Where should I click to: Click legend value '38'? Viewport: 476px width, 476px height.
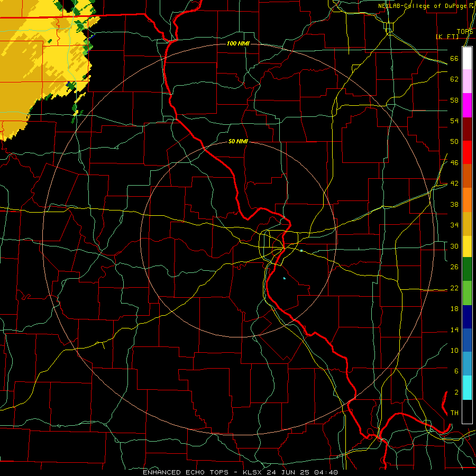pyautogui.click(x=454, y=204)
